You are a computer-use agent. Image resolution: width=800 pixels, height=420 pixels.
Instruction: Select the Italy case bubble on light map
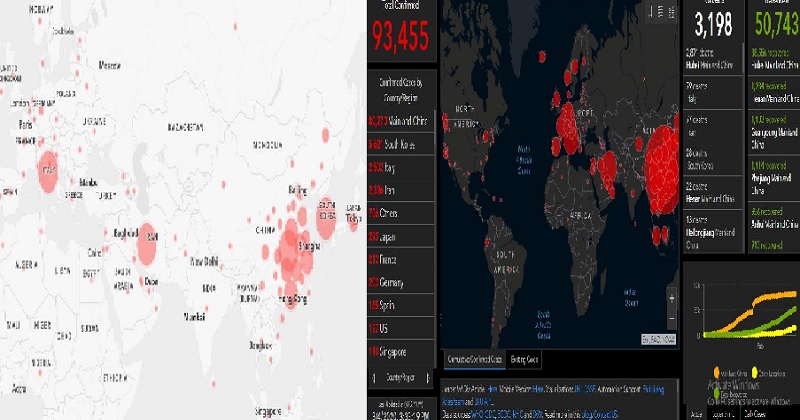point(47,171)
